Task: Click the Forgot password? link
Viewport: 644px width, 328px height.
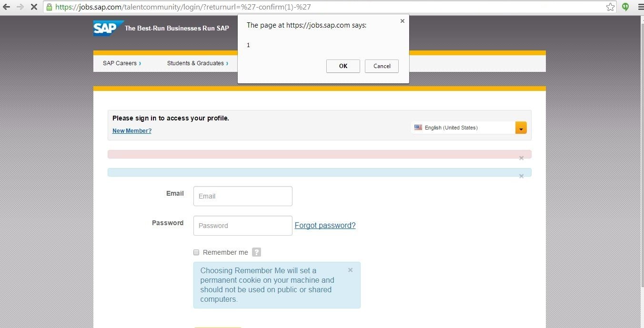Action: coord(325,226)
